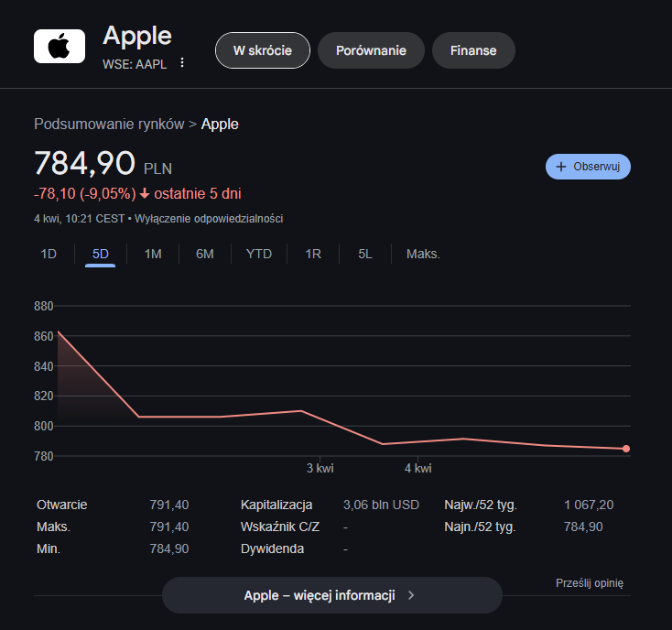Image resolution: width=672 pixels, height=630 pixels.
Task: Open the three-dot menu beside WSE: AAPL
Action: pyautogui.click(x=182, y=62)
